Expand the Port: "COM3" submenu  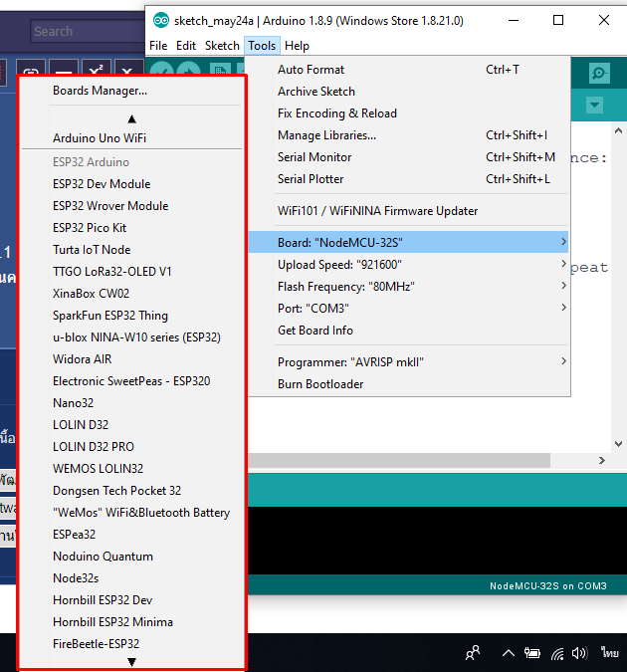click(x=409, y=308)
